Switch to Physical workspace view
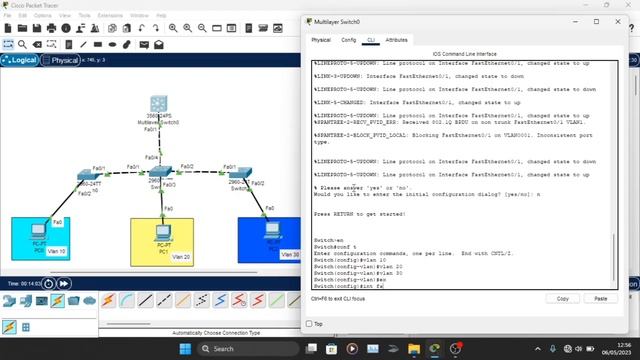The image size is (640, 360). (60, 60)
